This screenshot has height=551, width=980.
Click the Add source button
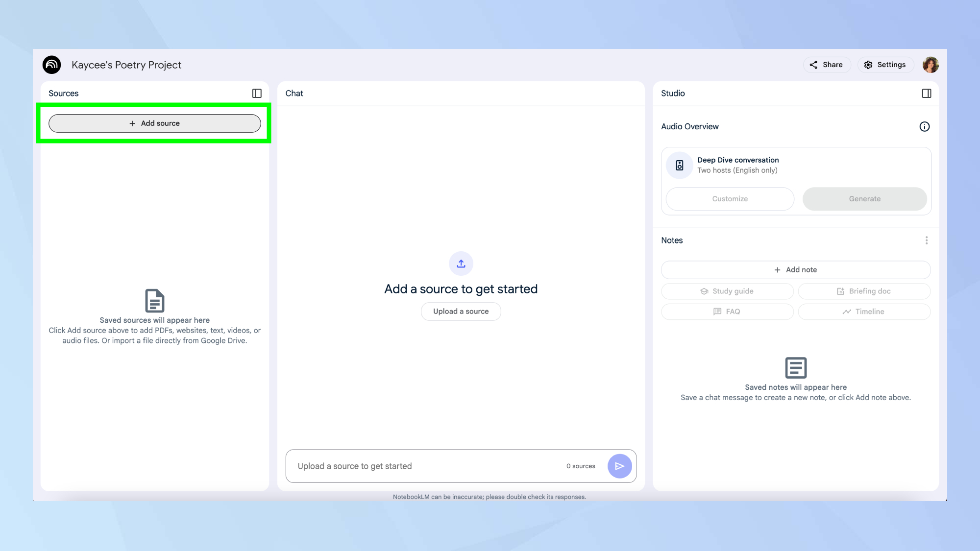[x=154, y=123]
